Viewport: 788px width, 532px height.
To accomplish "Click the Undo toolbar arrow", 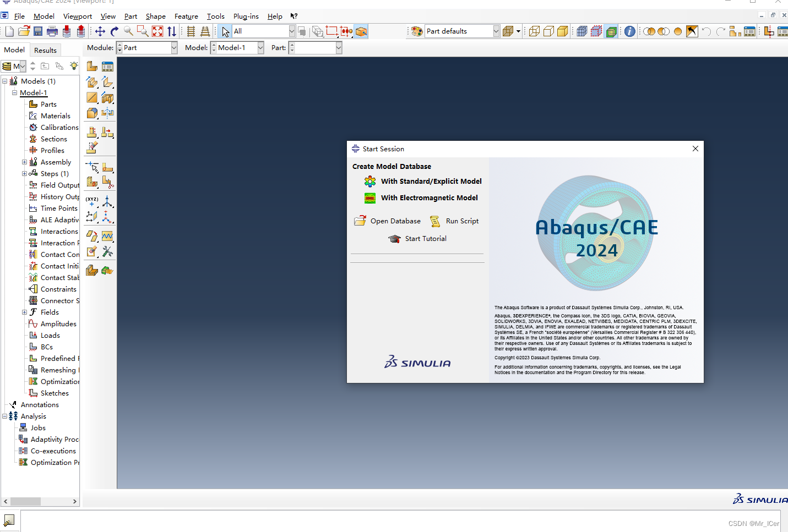I will [x=707, y=31].
